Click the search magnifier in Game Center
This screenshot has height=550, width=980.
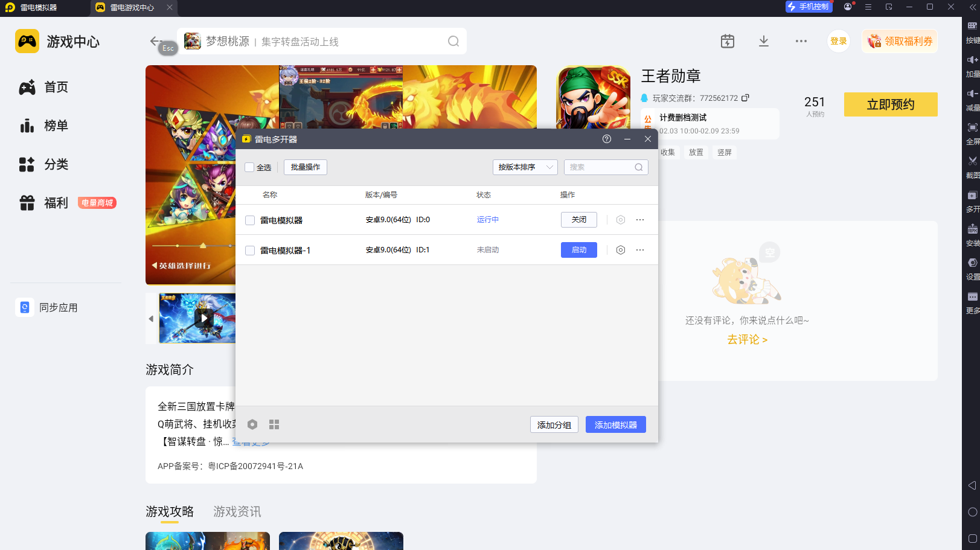pos(453,41)
